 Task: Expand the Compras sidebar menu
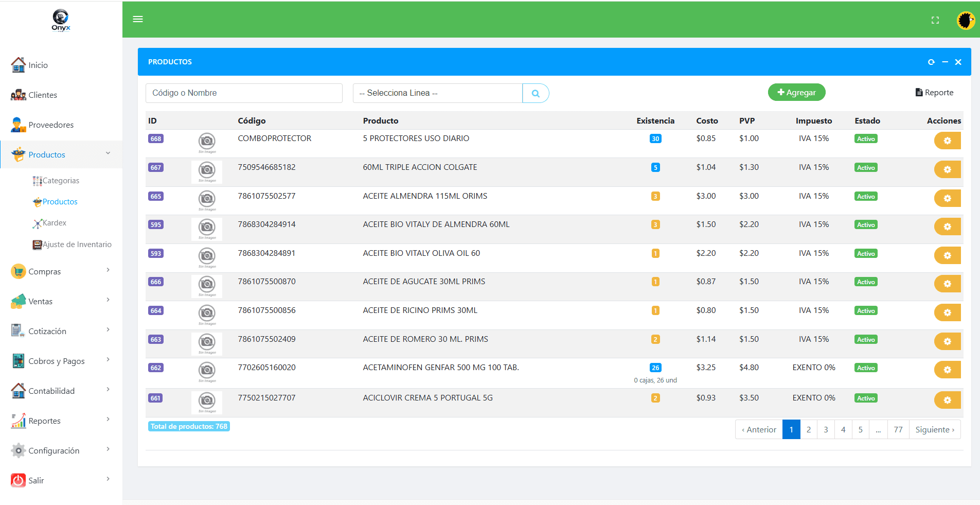pos(61,271)
